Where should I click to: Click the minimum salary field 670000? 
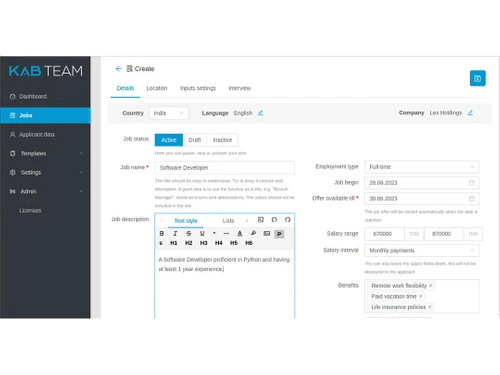384,234
